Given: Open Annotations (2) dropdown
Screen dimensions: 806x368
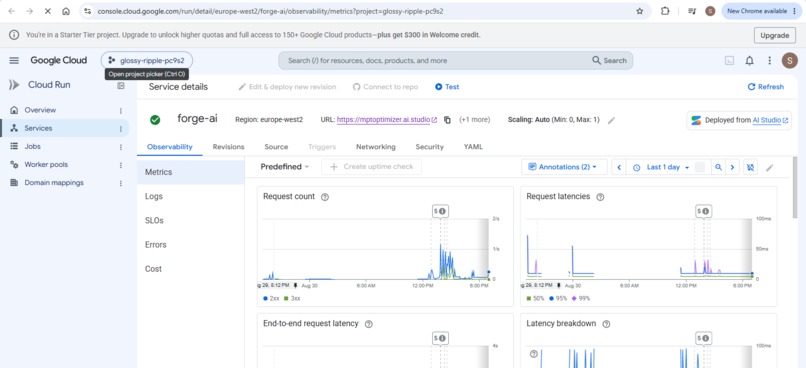Looking at the screenshot, I should point(564,167).
